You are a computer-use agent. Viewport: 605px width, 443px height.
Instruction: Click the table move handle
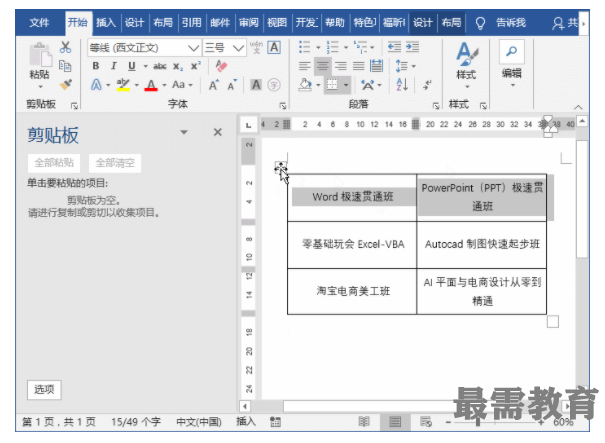tap(281, 167)
